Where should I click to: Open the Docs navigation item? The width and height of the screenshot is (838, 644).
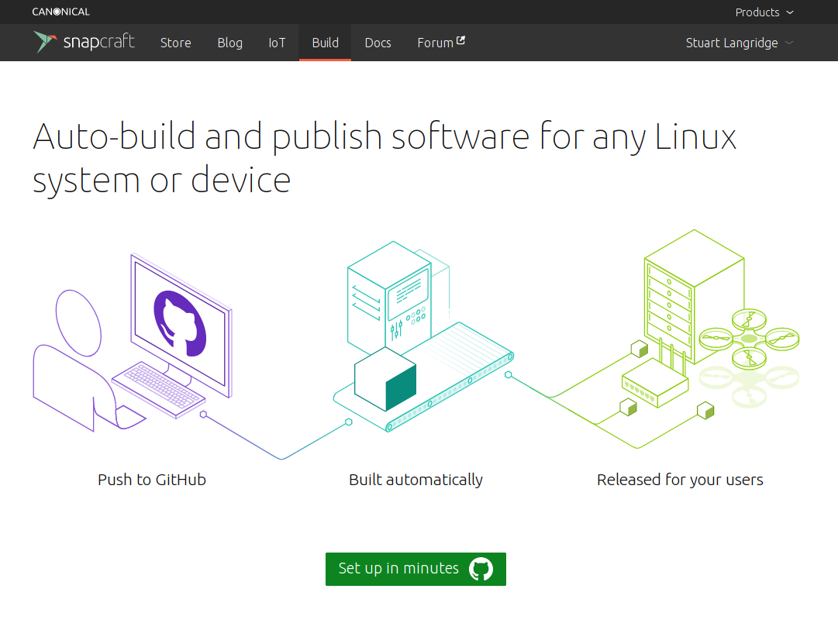click(378, 43)
